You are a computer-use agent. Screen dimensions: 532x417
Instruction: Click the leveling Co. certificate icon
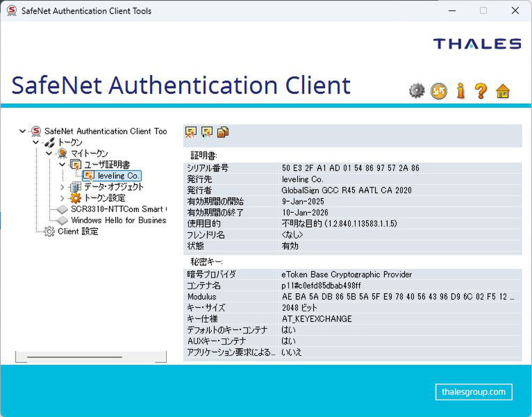pyautogui.click(x=89, y=176)
